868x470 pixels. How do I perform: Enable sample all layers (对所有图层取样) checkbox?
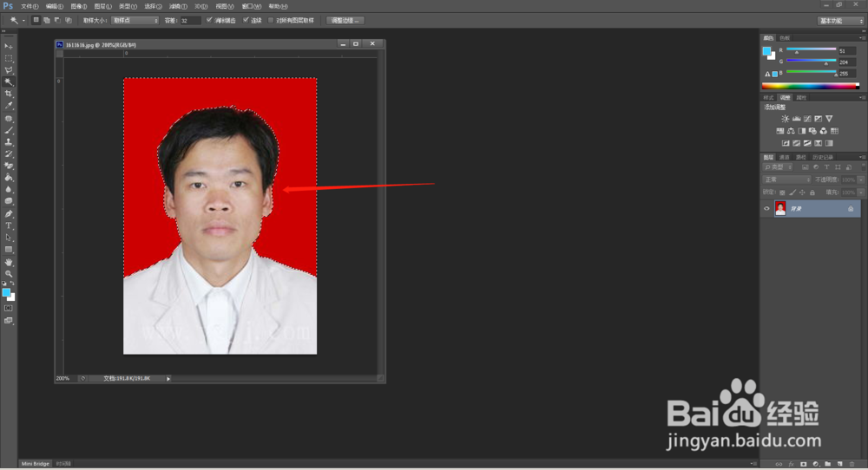click(x=271, y=21)
